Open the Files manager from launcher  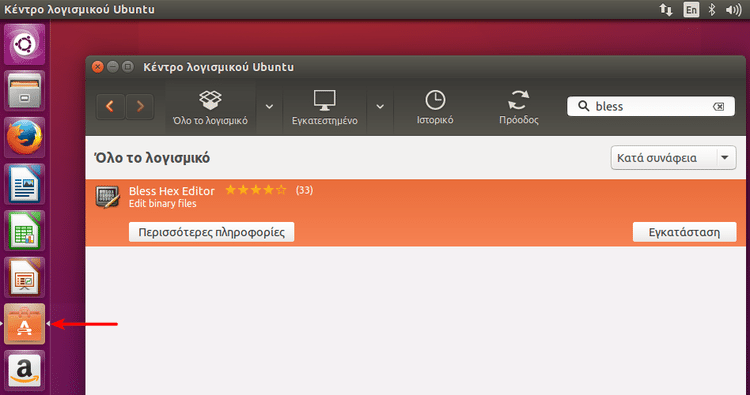click(x=24, y=91)
